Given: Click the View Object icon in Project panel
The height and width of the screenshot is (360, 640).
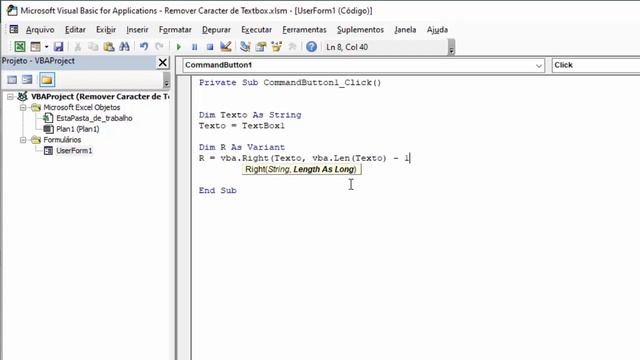Looking at the screenshot, I should [27, 80].
